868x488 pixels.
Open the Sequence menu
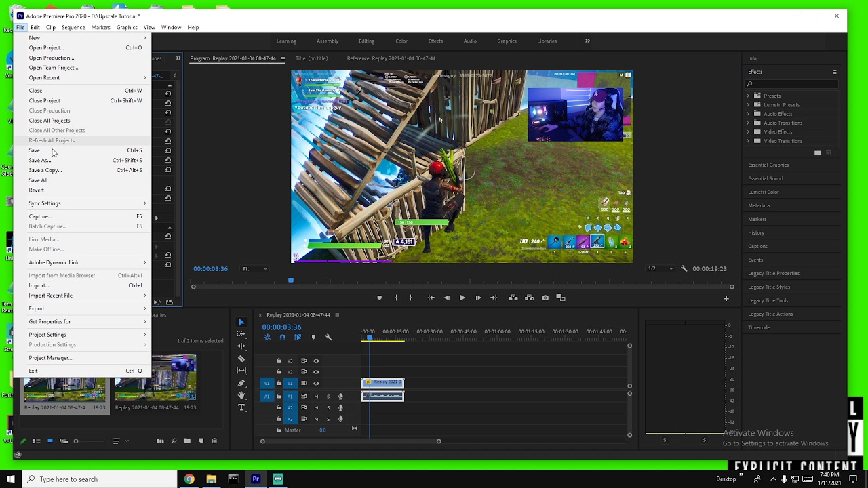tap(73, 28)
